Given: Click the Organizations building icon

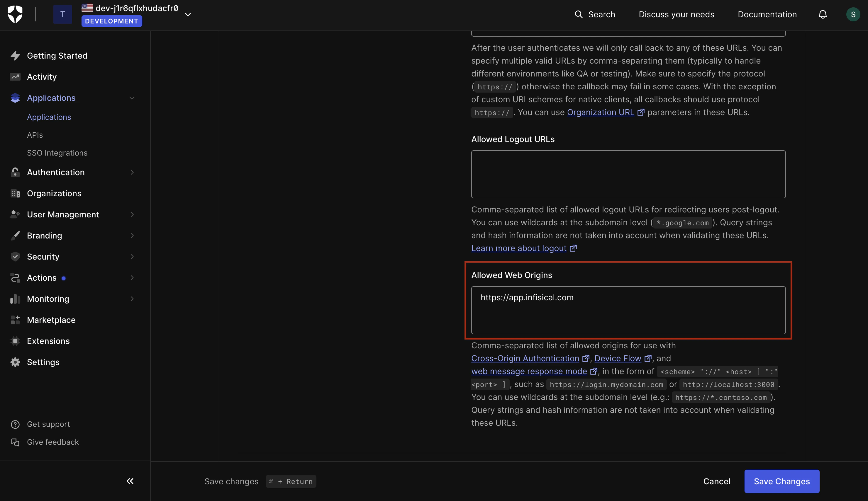Looking at the screenshot, I should (x=15, y=193).
